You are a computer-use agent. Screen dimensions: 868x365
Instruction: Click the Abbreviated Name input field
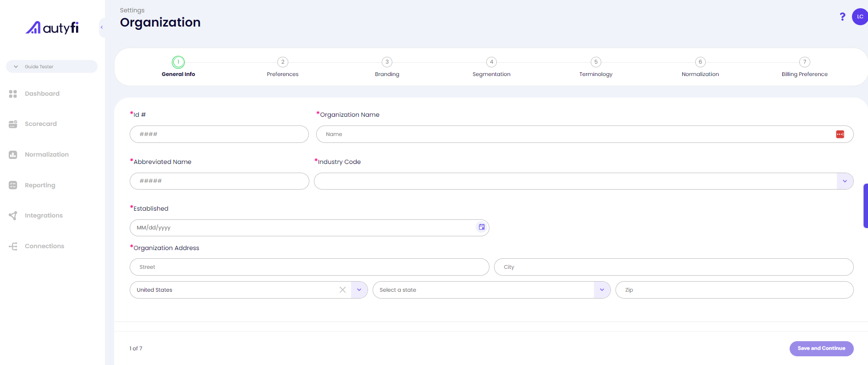220,181
